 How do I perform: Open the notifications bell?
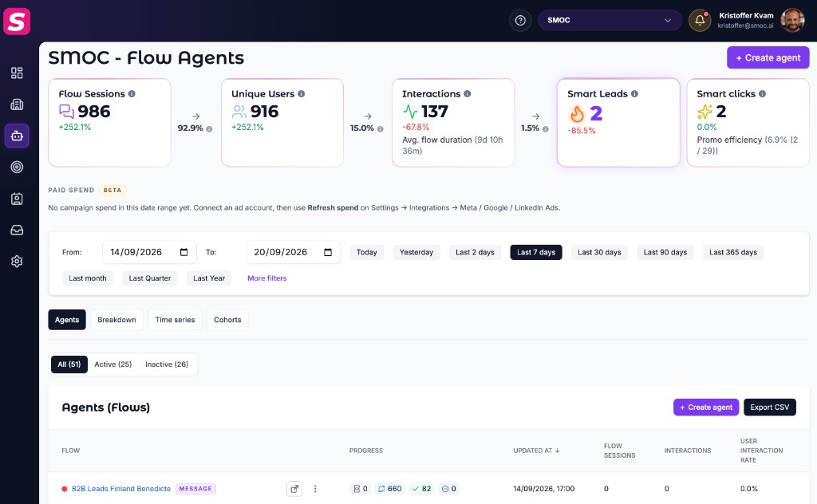coord(700,20)
